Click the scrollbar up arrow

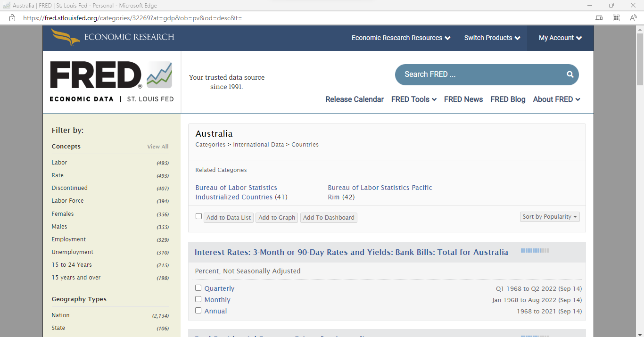[640, 29]
